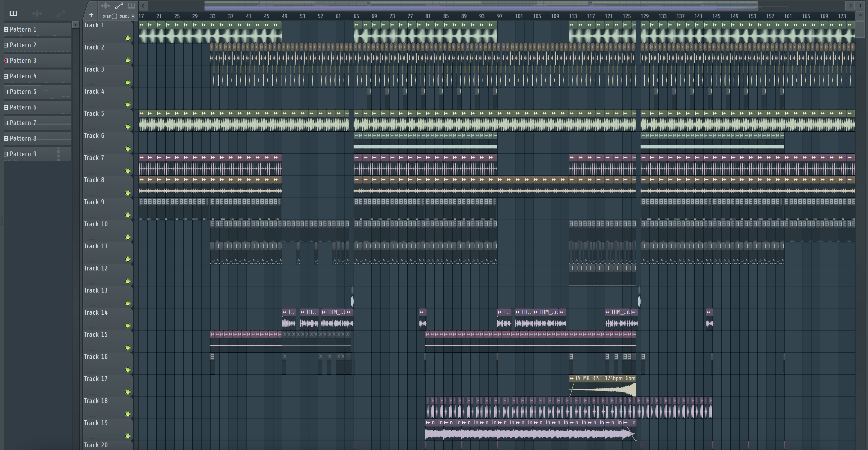868x450 pixels.
Task: Add a new track with the plus button
Action: point(91,15)
